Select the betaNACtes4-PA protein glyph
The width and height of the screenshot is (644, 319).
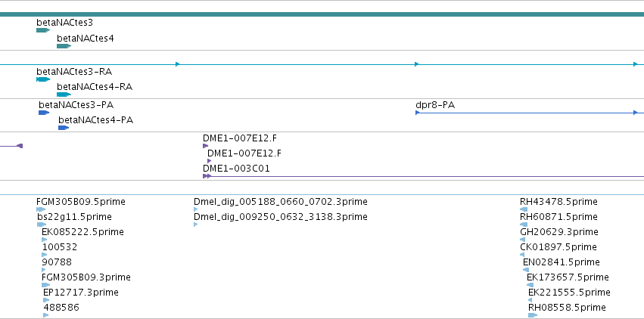pos(64,128)
